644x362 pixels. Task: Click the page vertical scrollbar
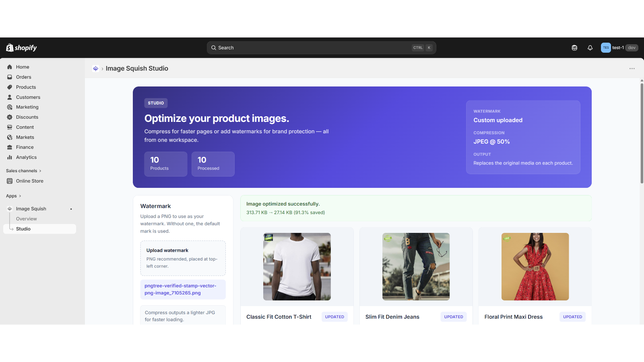point(642,133)
